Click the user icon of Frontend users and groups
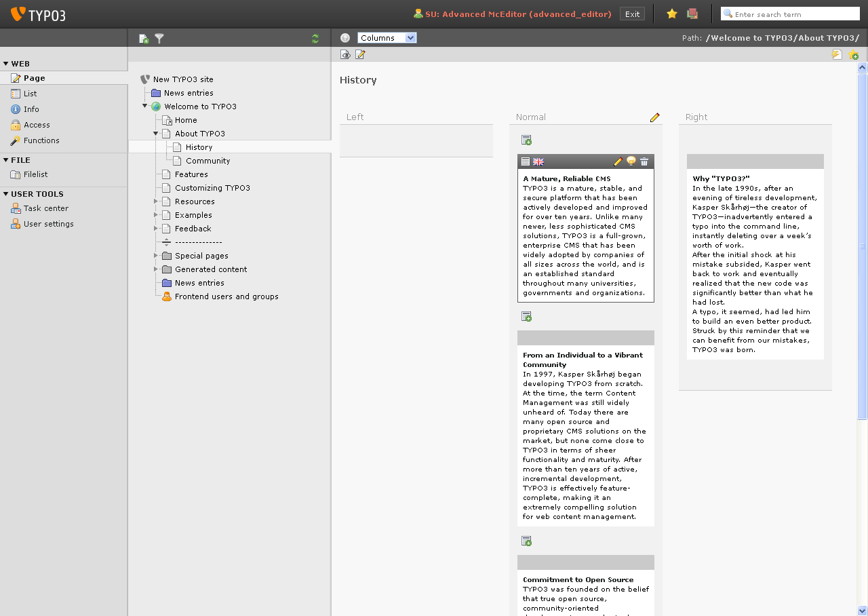This screenshot has height=616, width=868. pos(167,296)
